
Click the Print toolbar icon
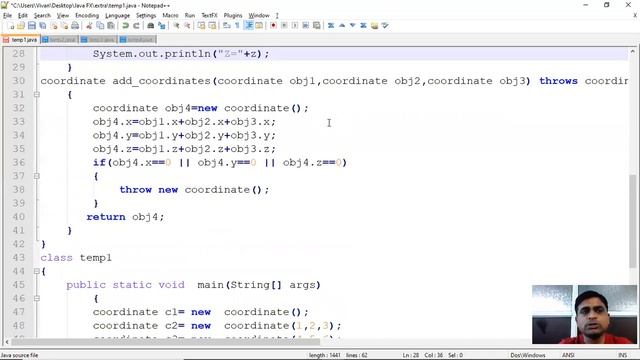pos(75,26)
